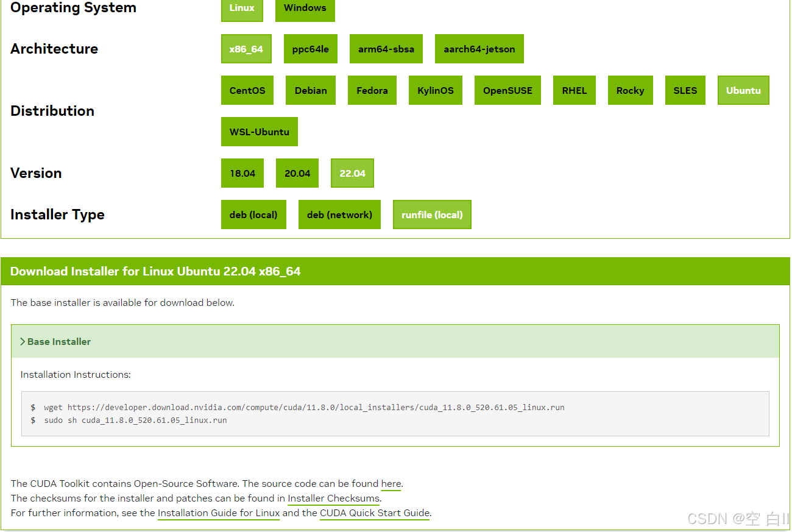Click the Version label
The width and height of the screenshot is (792, 532).
36,173
